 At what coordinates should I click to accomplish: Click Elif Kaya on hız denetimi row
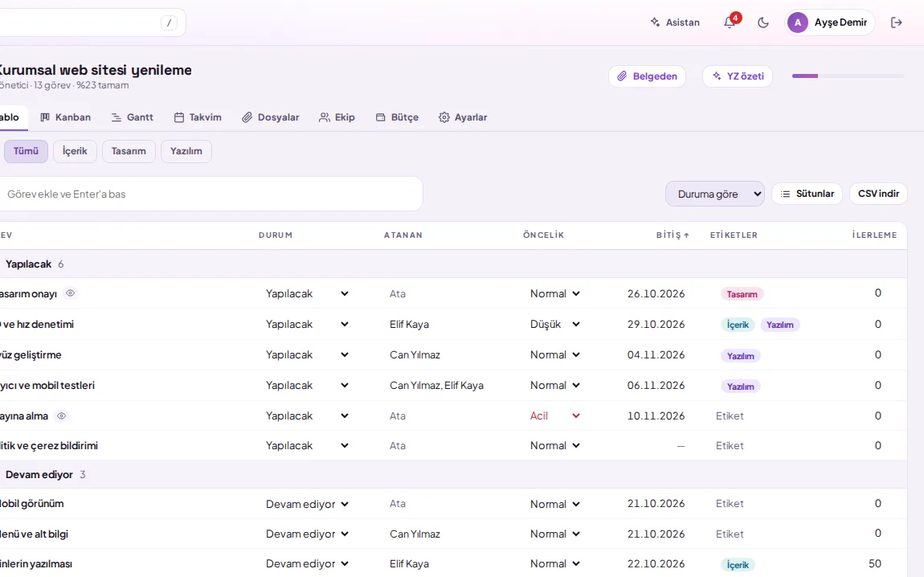(409, 324)
